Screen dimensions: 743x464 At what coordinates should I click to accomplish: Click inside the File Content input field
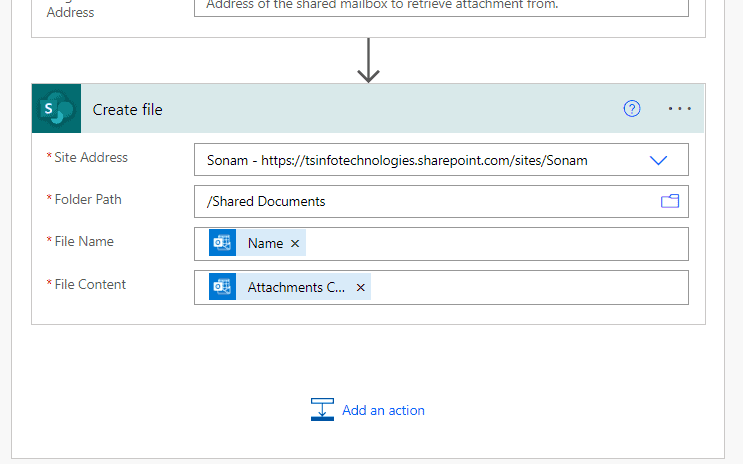(441, 287)
